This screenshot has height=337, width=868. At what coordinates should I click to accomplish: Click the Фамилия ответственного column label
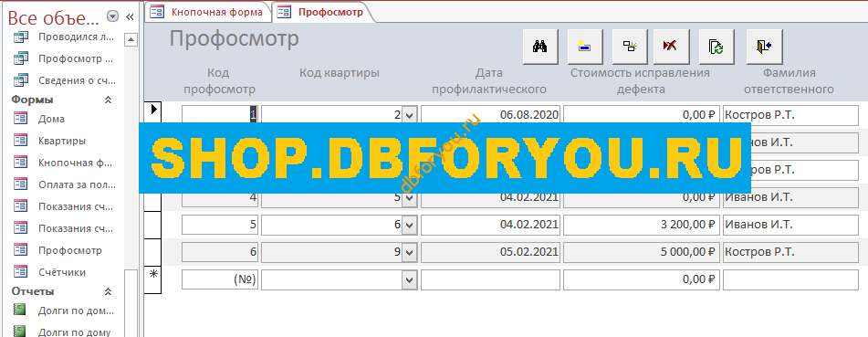pos(789,81)
